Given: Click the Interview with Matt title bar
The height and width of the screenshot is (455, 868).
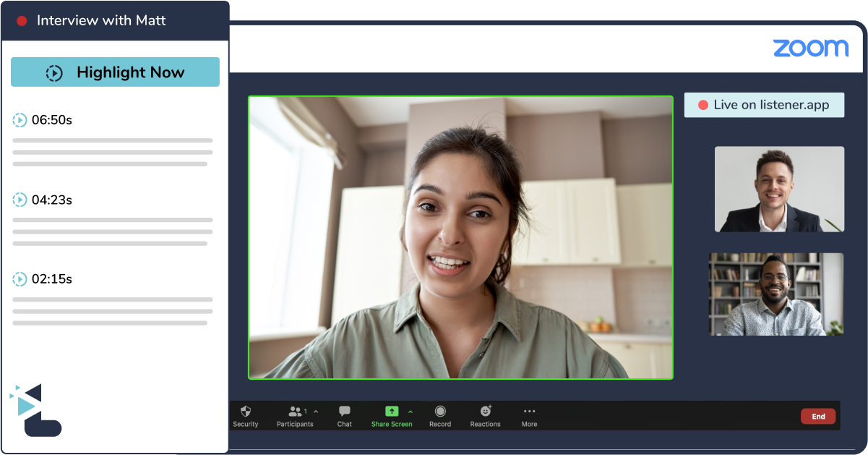Looking at the screenshot, I should (x=101, y=21).
